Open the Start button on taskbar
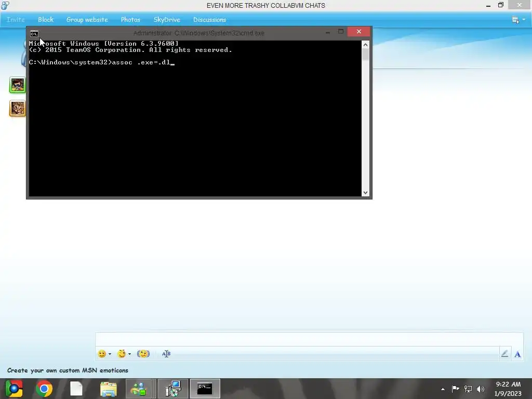The width and height of the screenshot is (532, 399). click(14, 389)
